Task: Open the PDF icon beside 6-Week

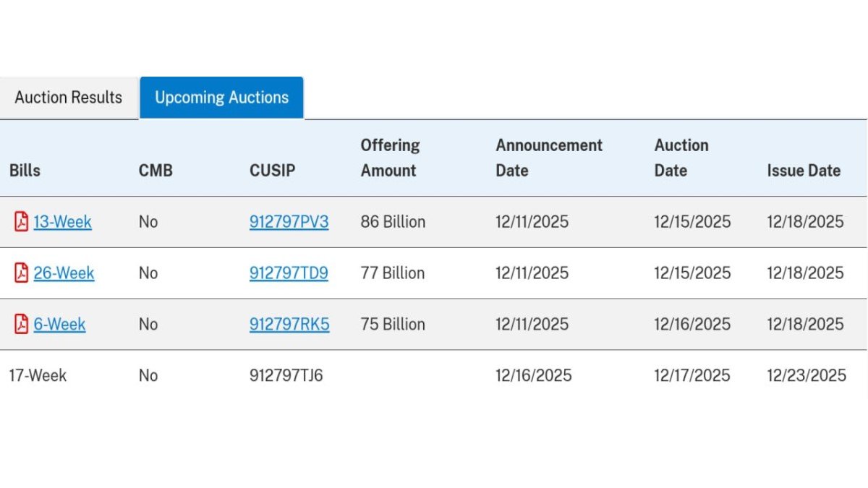Action: point(21,325)
